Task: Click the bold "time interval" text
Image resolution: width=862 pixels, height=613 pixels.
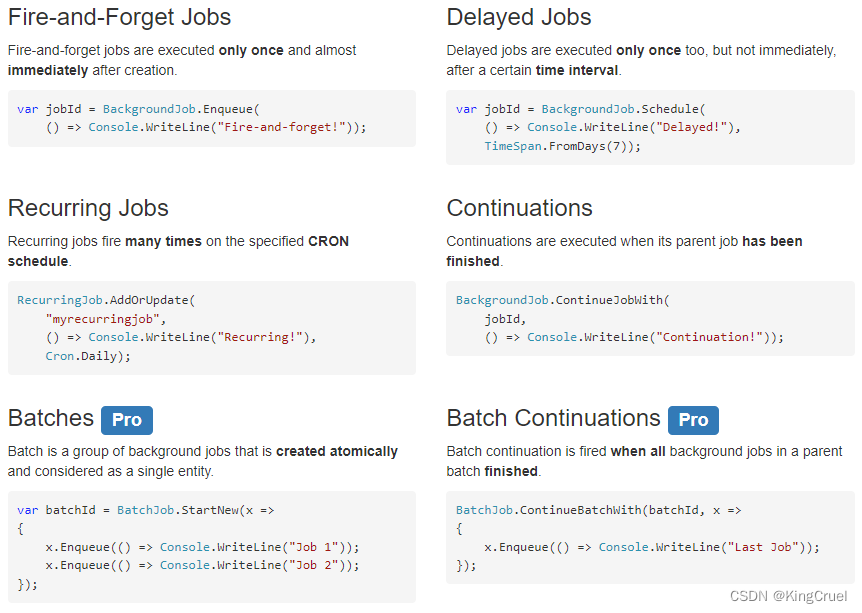Action: click(576, 70)
